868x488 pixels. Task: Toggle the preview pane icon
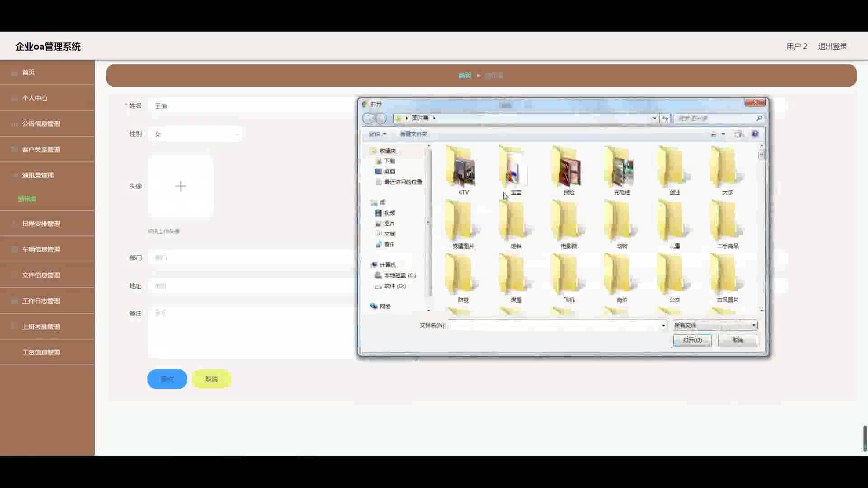(x=738, y=134)
